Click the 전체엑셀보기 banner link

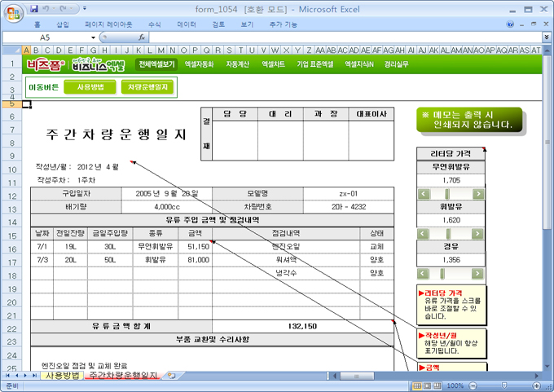pos(156,64)
